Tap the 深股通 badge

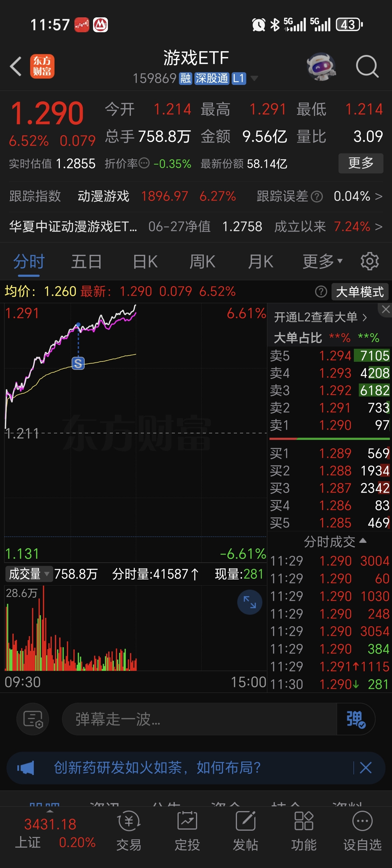(212, 78)
